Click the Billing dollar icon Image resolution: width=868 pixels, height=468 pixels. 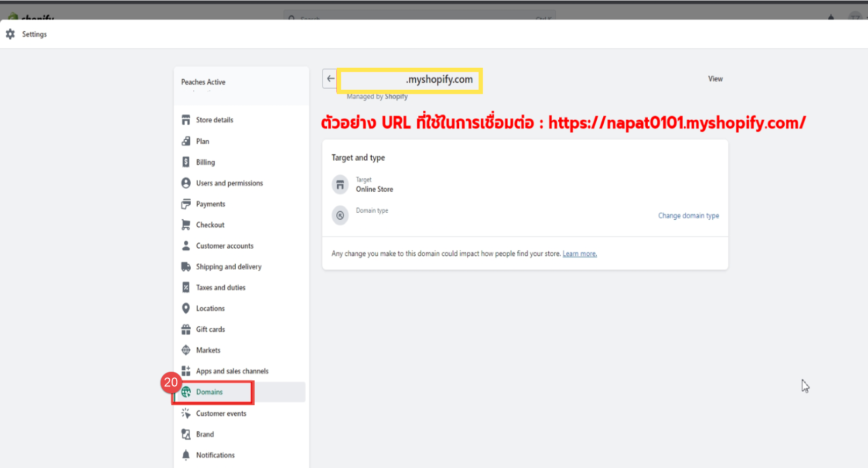click(186, 162)
